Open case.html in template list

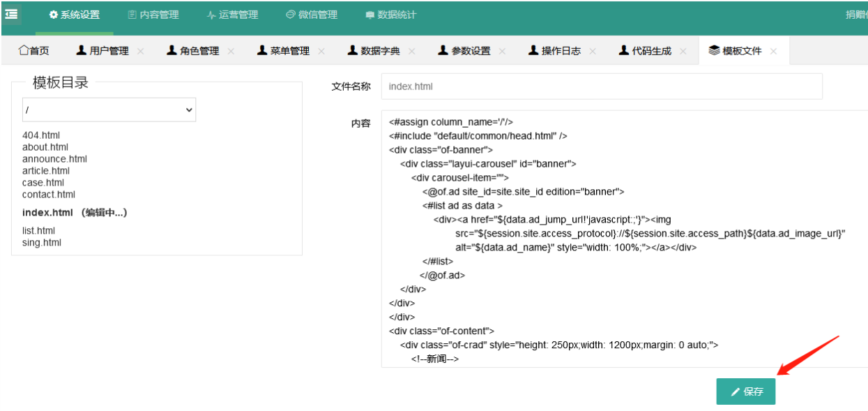click(43, 183)
